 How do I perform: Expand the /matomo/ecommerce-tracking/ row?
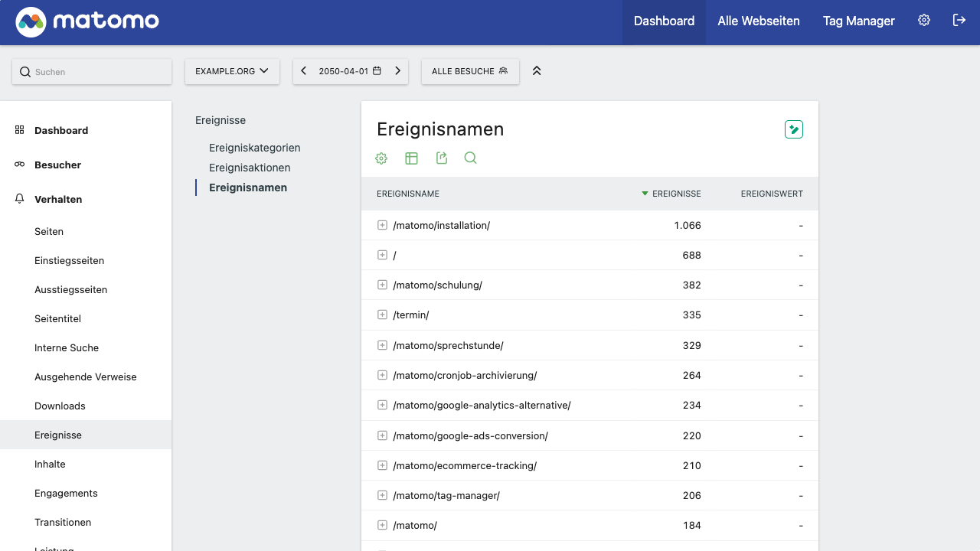[x=382, y=465]
